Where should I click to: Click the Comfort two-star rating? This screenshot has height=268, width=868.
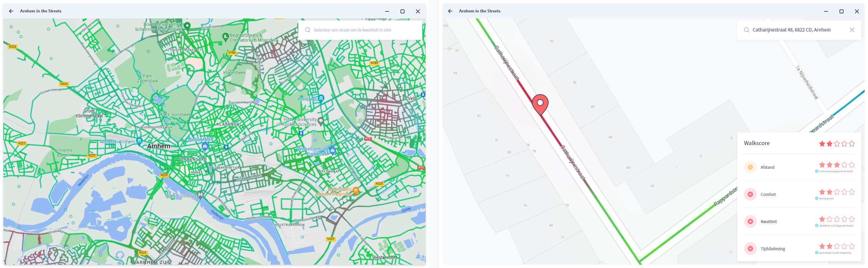pyautogui.click(x=836, y=192)
